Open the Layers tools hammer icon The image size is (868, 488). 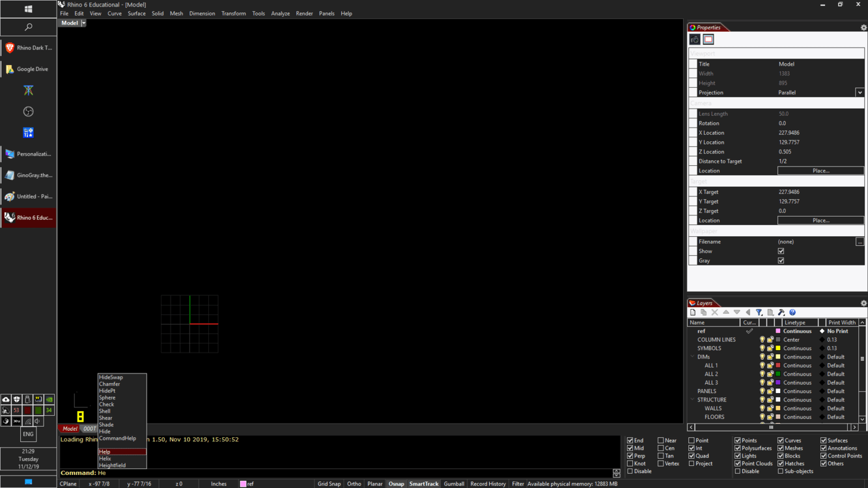(x=781, y=312)
